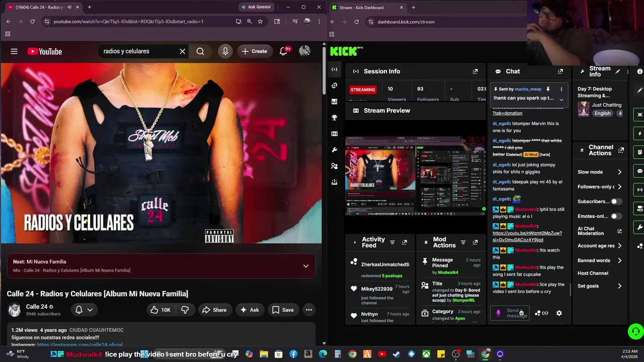Reload the YouTube page
The height and width of the screenshot is (362, 644).
tap(32, 22)
